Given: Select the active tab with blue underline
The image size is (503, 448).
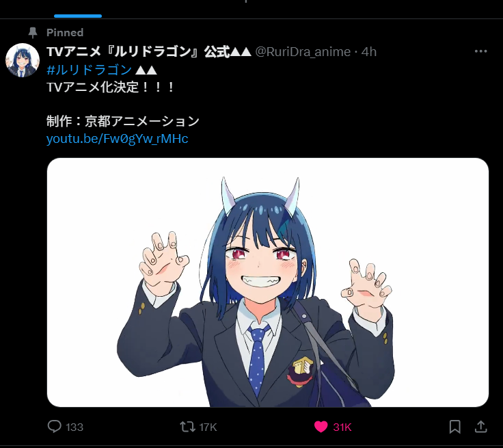Looking at the screenshot, I should point(78,10).
